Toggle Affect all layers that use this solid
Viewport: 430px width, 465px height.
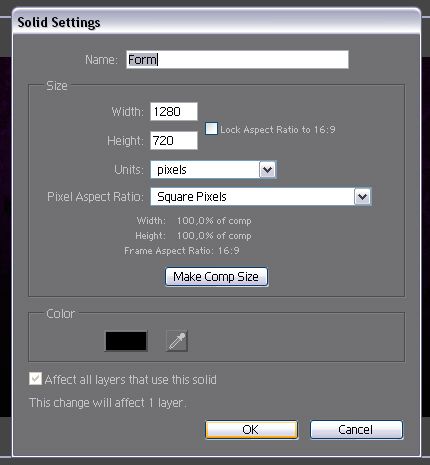coord(35,379)
